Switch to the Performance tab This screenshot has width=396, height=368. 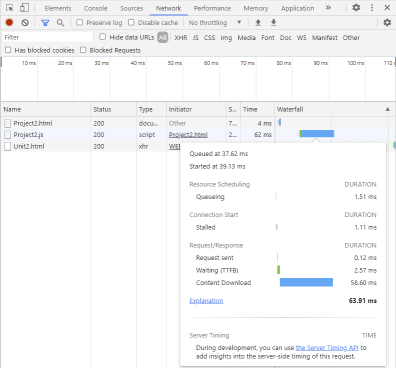[x=212, y=8]
